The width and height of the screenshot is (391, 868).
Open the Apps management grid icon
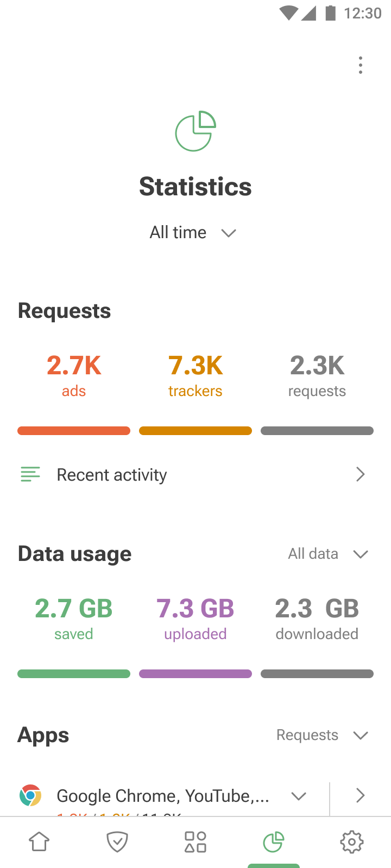coord(195,842)
